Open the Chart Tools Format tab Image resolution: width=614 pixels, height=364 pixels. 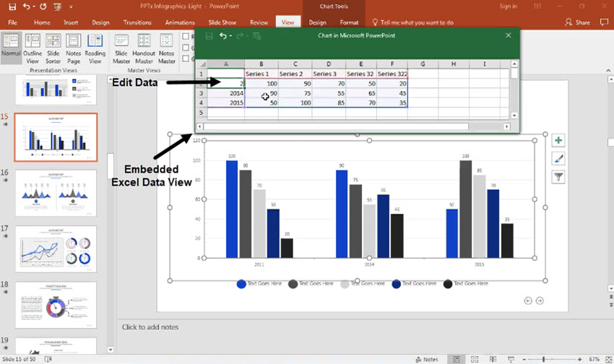(349, 22)
